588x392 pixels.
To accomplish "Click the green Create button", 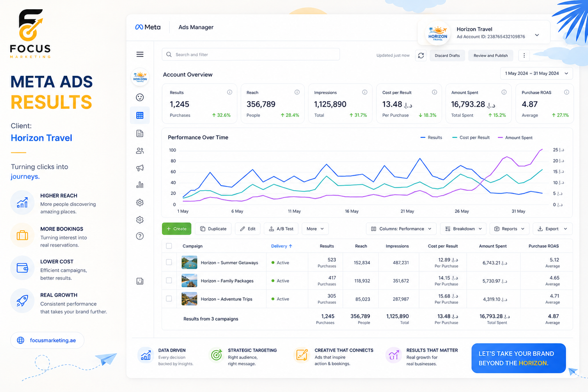I will tap(177, 229).
